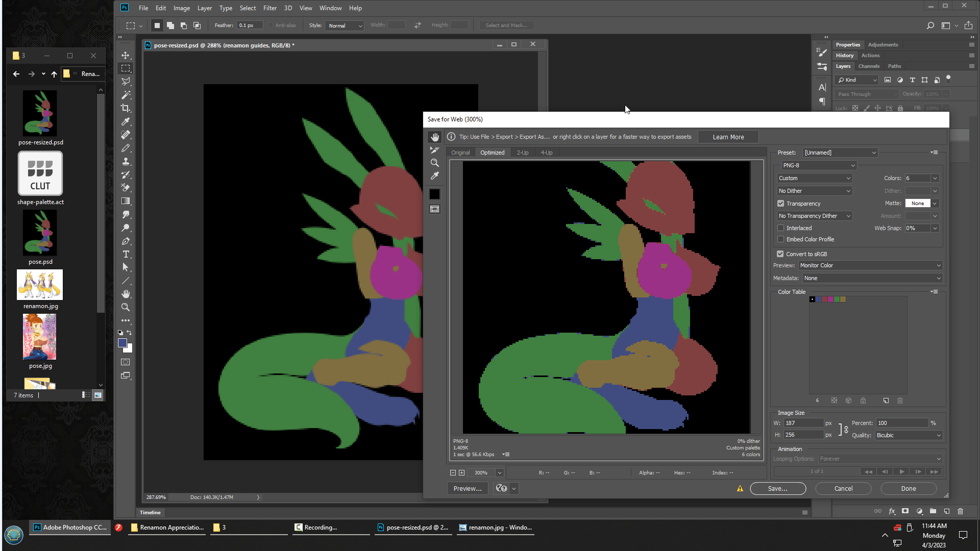The width and height of the screenshot is (980, 551).
Task: Click the Learn More button
Action: [x=728, y=137]
